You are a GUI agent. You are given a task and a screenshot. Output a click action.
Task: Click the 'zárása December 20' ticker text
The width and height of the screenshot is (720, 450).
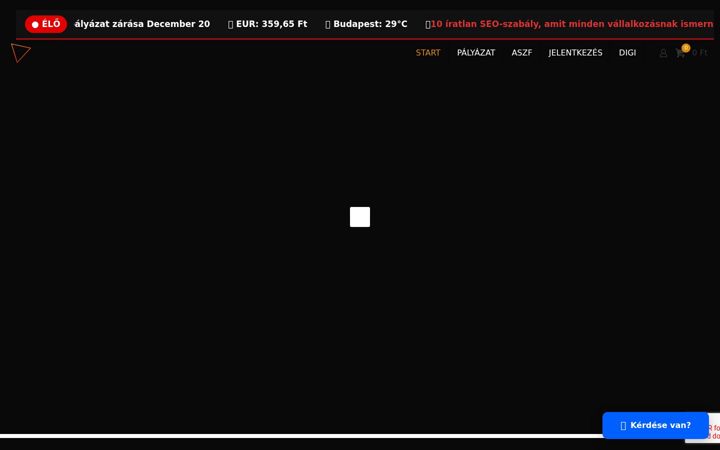(x=161, y=24)
